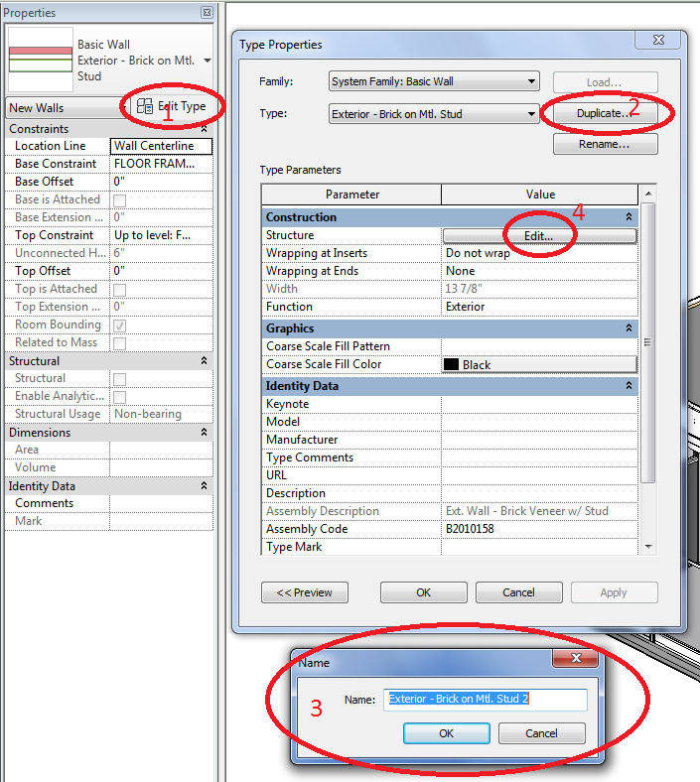Click the Parameter column header
Image resolution: width=700 pixels, height=782 pixels.
pos(351,195)
